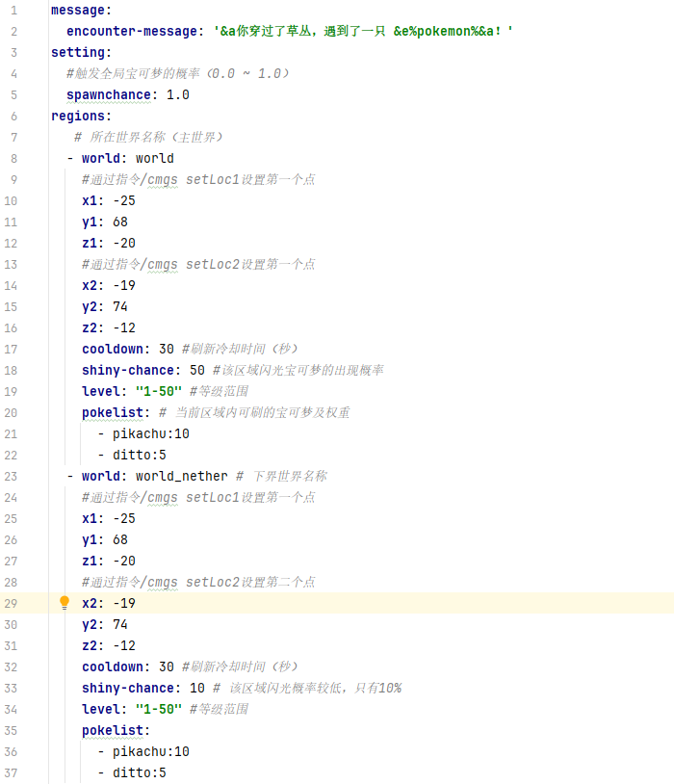674x784 pixels.
Task: Click gutter line number 29
Action: [11, 603]
